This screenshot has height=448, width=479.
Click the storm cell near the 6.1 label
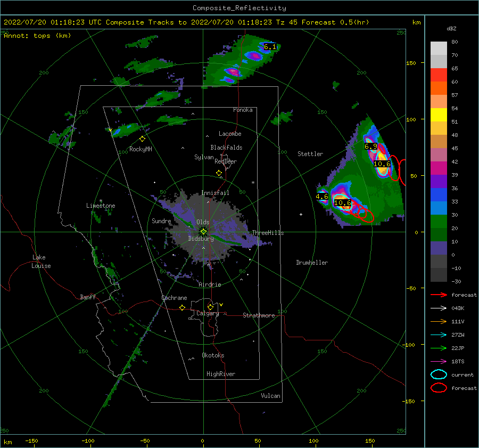coord(254,55)
